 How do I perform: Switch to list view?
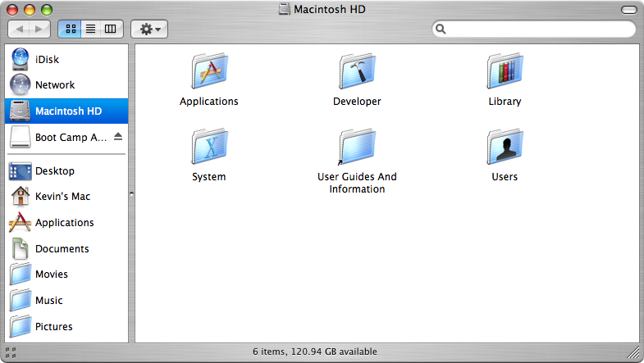91,29
